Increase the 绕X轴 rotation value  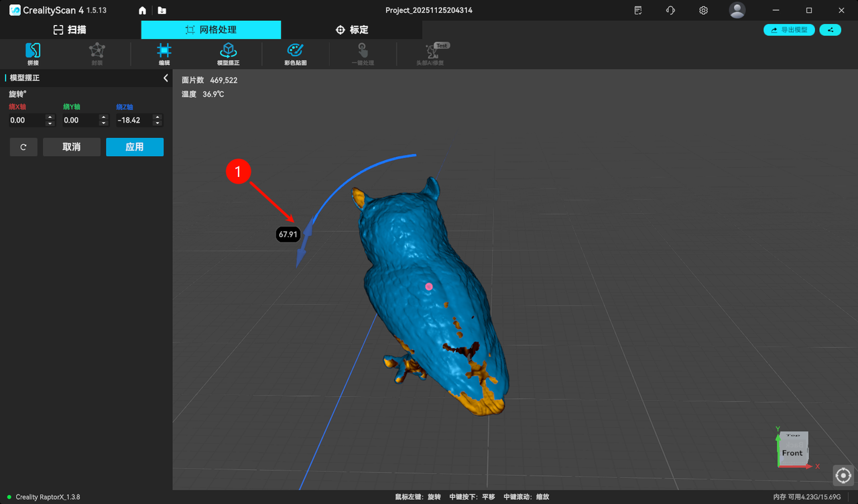pyautogui.click(x=50, y=117)
